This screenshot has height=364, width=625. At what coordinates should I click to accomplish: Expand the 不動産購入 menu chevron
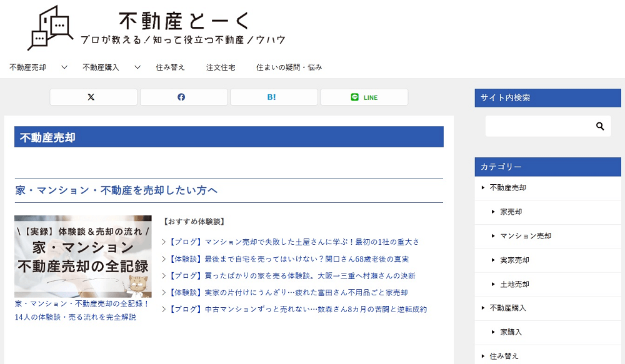click(x=137, y=67)
